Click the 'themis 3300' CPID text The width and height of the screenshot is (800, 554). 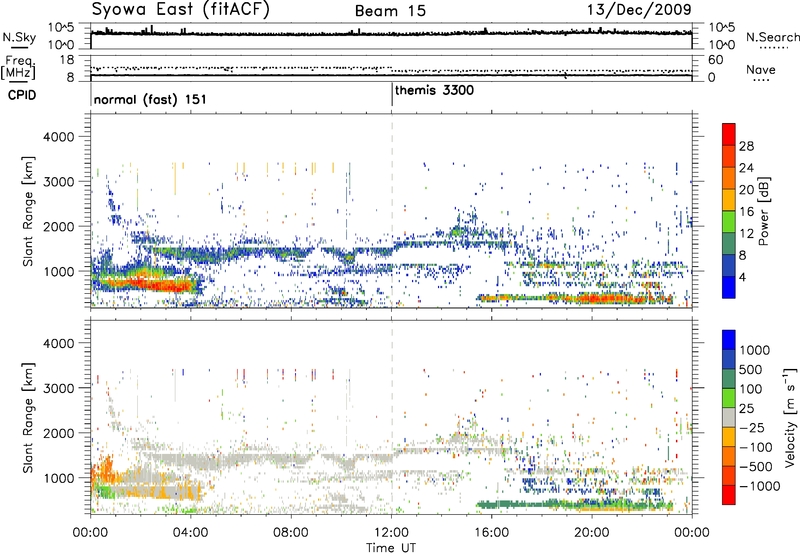point(434,91)
